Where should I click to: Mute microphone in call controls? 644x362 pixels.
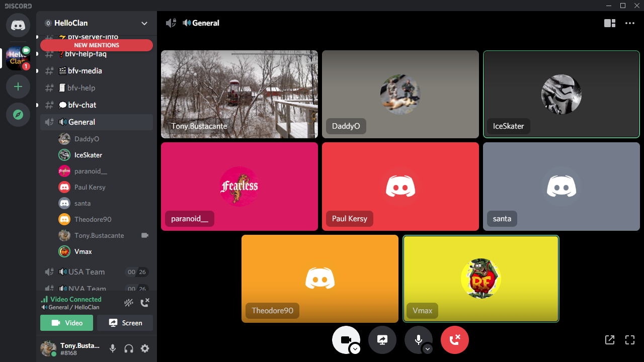click(x=419, y=340)
